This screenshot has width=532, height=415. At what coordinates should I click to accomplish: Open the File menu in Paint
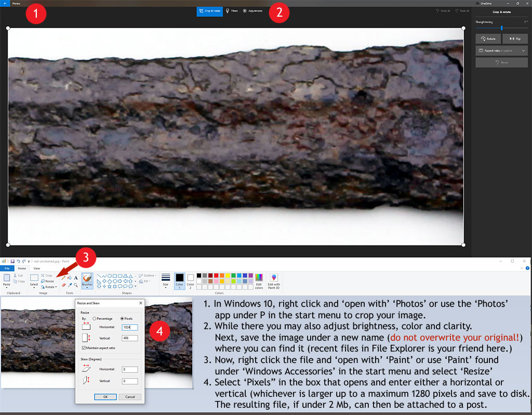pyautogui.click(x=7, y=268)
